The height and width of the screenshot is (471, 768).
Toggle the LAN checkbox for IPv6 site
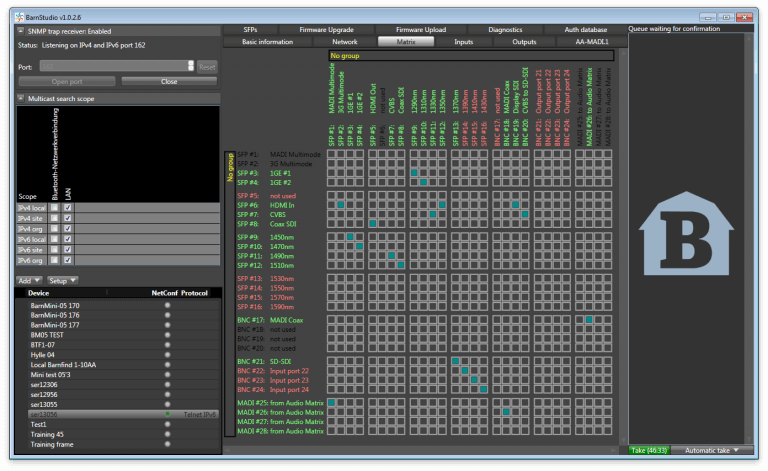(x=68, y=248)
